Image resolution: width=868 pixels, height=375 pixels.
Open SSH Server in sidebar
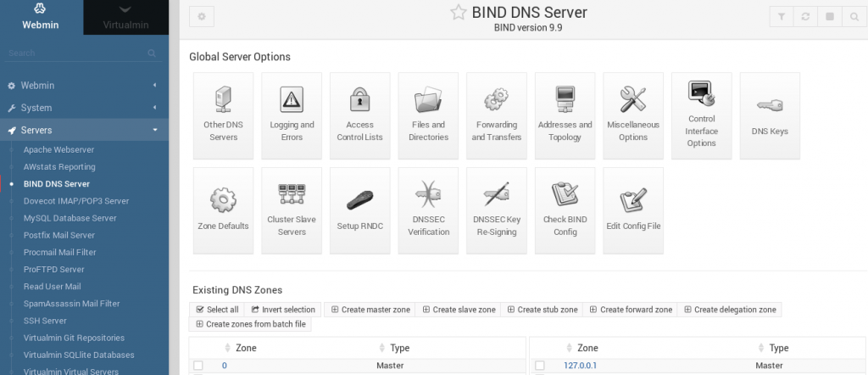[x=45, y=322]
